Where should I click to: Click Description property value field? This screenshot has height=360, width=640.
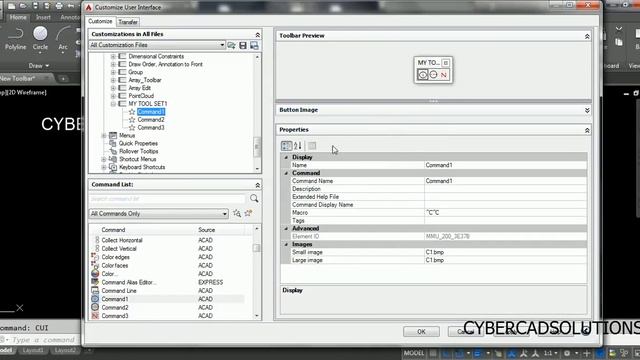[x=505, y=189]
